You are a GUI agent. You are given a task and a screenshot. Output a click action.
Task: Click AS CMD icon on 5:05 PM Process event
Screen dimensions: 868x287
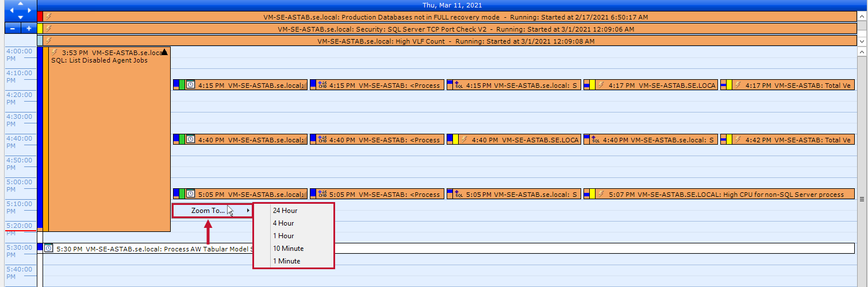[322, 194]
